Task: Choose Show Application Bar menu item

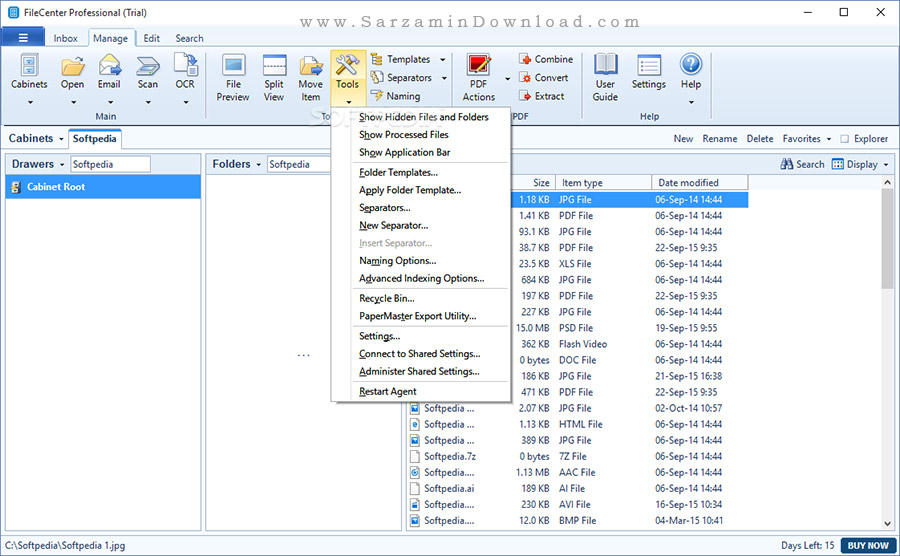Action: pos(405,153)
